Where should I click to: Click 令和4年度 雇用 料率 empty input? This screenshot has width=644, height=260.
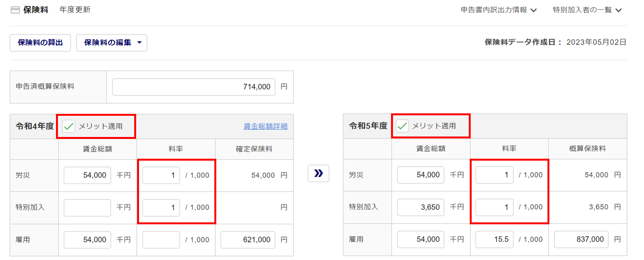(161, 240)
